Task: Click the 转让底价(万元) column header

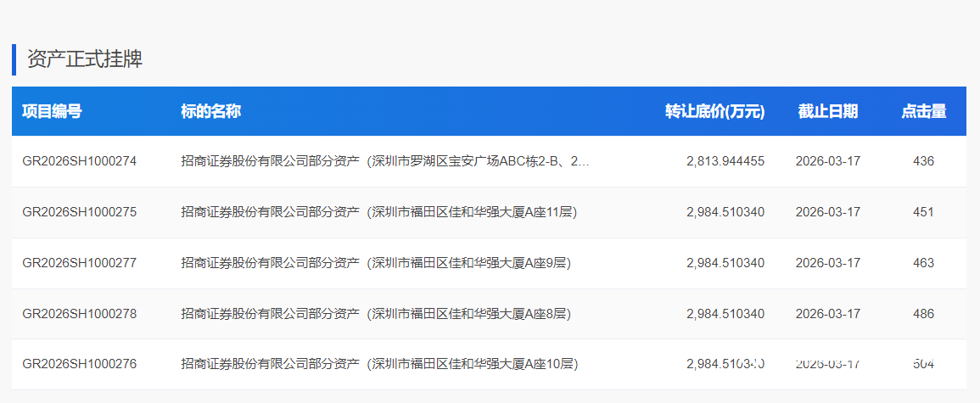Action: (x=714, y=111)
